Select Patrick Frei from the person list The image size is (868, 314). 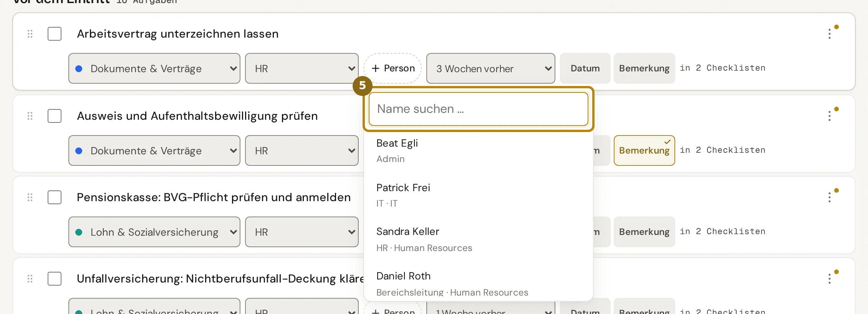tap(479, 195)
